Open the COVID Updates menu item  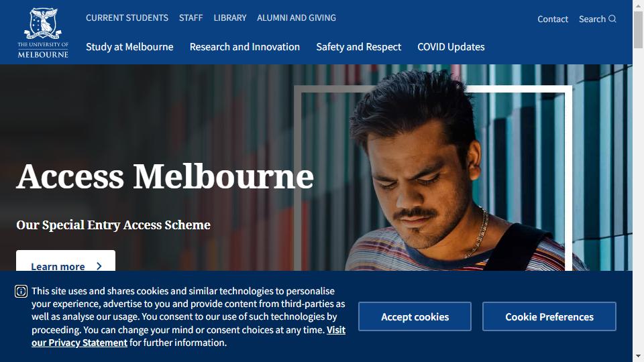click(451, 47)
